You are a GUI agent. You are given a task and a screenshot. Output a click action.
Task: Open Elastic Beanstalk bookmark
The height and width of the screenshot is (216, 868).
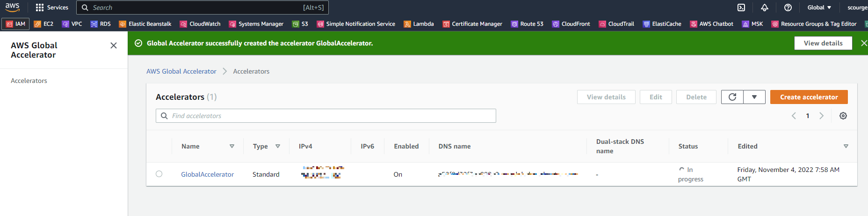point(145,24)
